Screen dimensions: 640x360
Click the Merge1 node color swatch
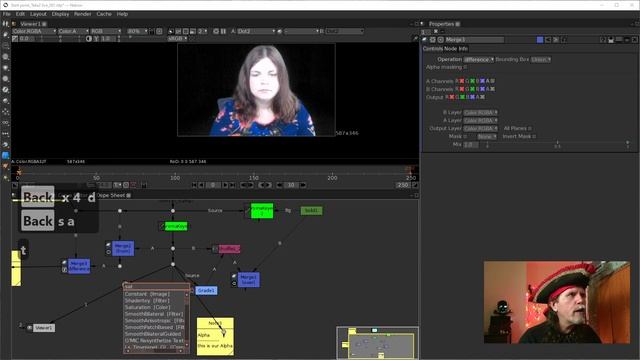point(540,40)
